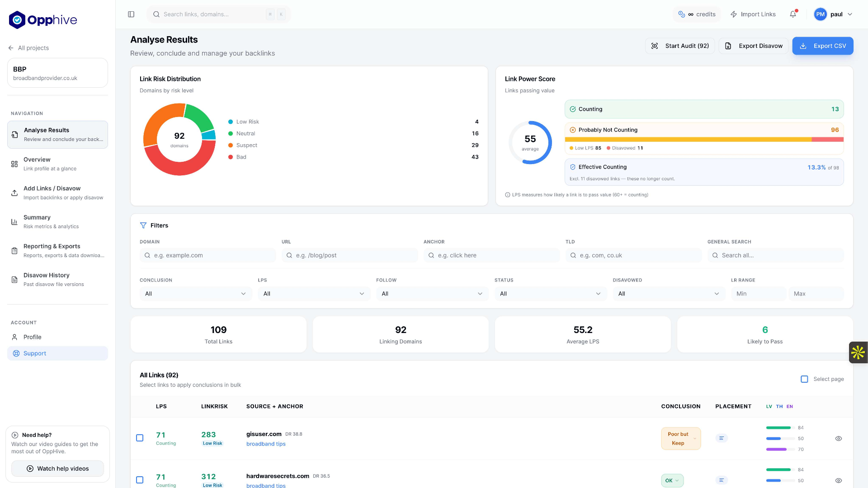This screenshot has width=868, height=488.
Task: Open the gisuser.com broadband tips link
Action: point(266,444)
